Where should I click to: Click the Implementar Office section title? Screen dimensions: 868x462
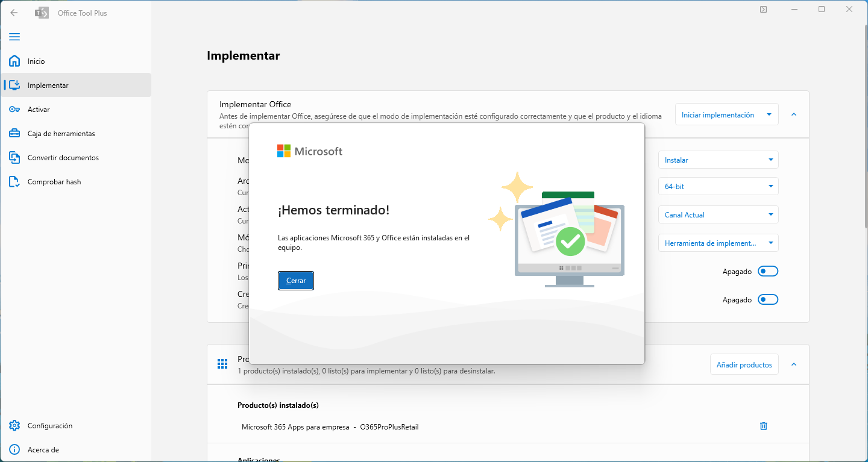tap(256, 104)
